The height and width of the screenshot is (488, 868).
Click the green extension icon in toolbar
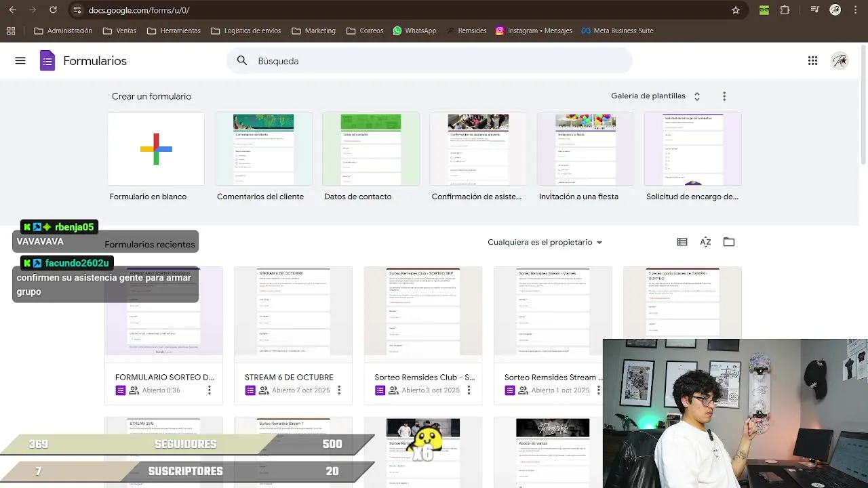point(764,10)
